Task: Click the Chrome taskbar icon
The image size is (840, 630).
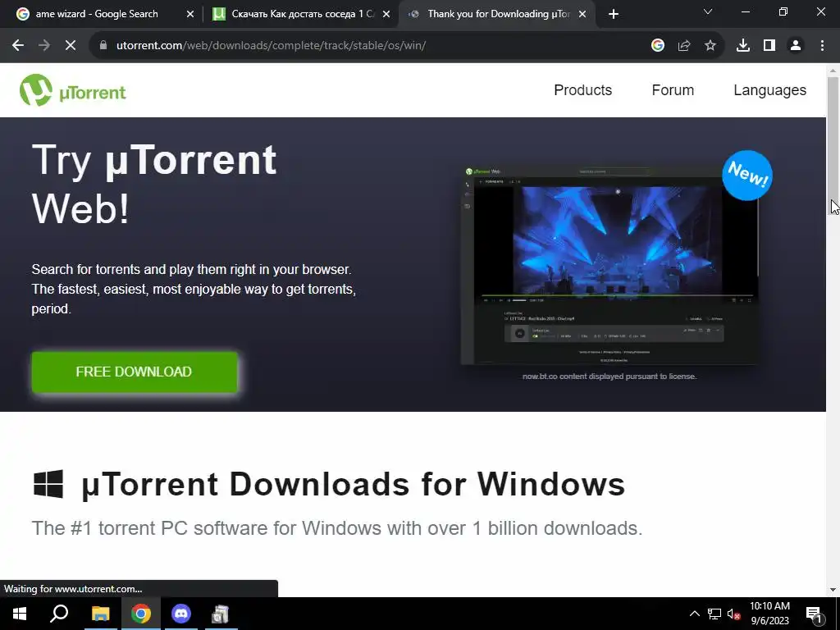Action: click(x=141, y=614)
